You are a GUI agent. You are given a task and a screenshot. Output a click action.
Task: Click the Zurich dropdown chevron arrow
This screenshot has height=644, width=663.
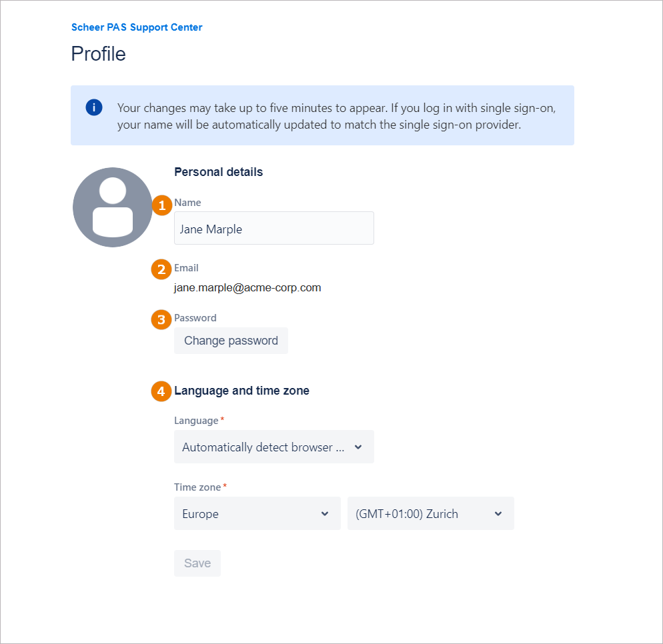pos(498,513)
